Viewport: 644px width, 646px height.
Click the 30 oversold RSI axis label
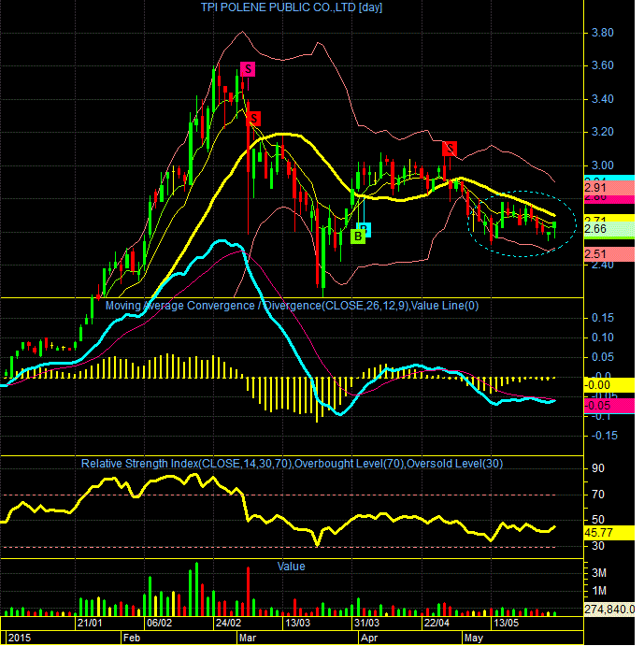coord(597,546)
